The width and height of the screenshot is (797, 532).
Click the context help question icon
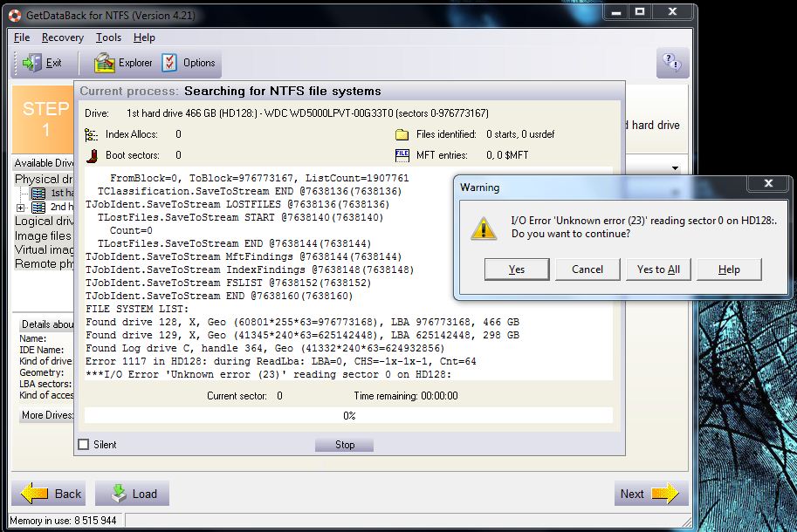pos(672,63)
